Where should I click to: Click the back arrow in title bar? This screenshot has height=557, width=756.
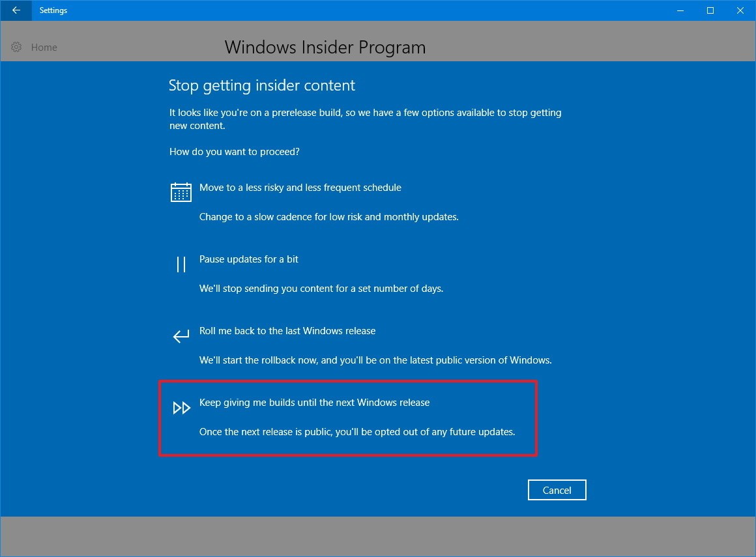coord(16,10)
